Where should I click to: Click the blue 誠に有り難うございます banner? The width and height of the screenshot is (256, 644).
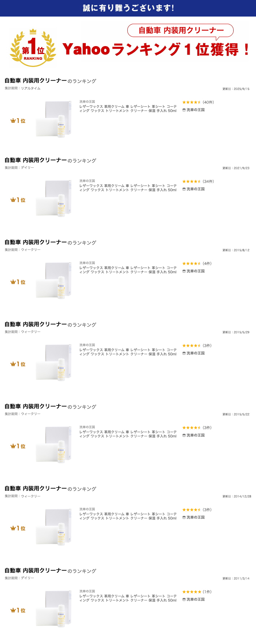(128, 8)
